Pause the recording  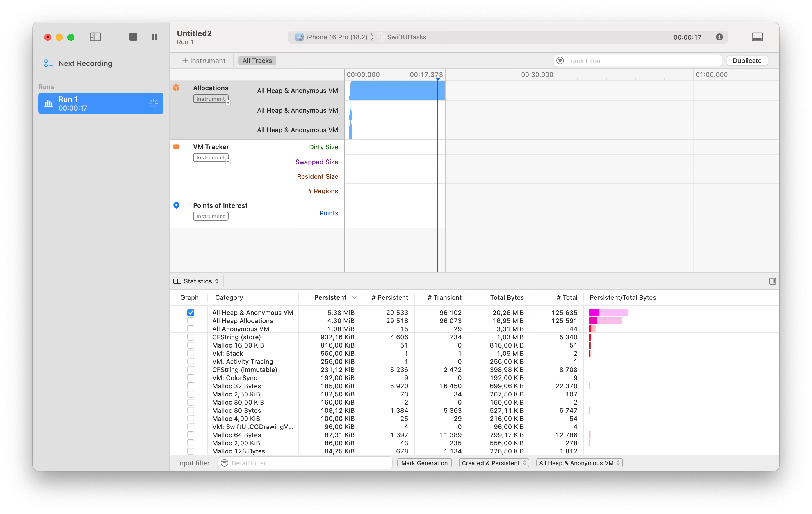154,37
